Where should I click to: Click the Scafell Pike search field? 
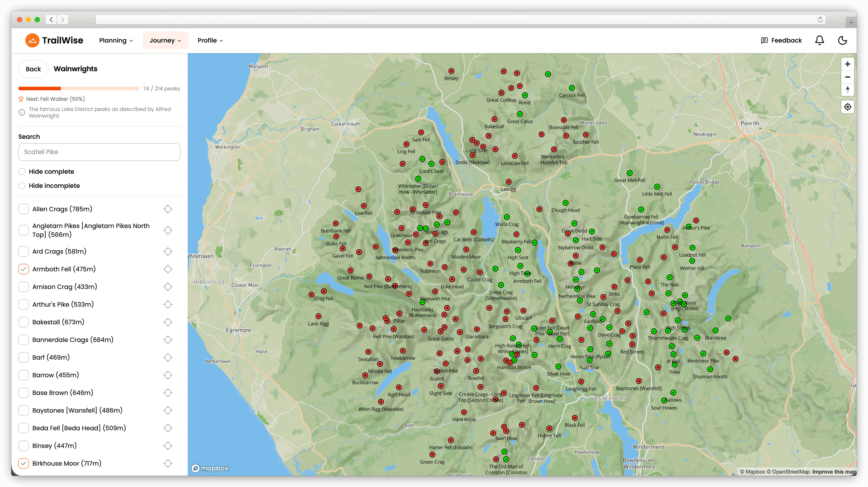tap(99, 152)
